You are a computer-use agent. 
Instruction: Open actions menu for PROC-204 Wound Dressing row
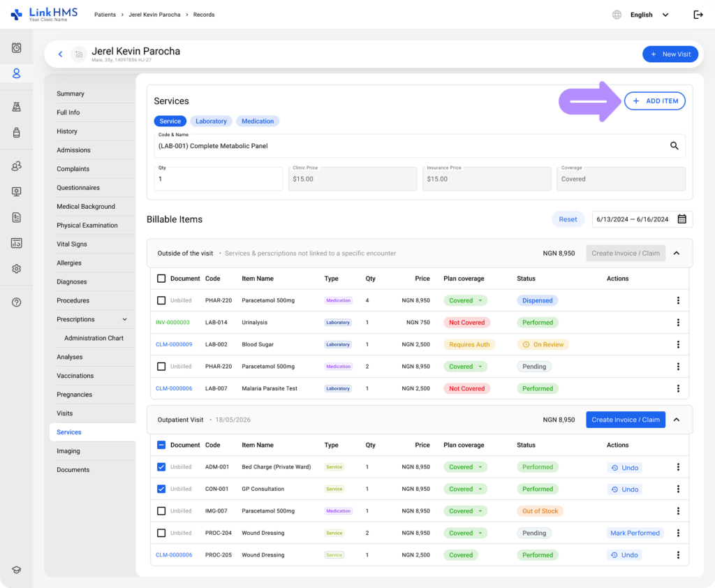point(678,533)
